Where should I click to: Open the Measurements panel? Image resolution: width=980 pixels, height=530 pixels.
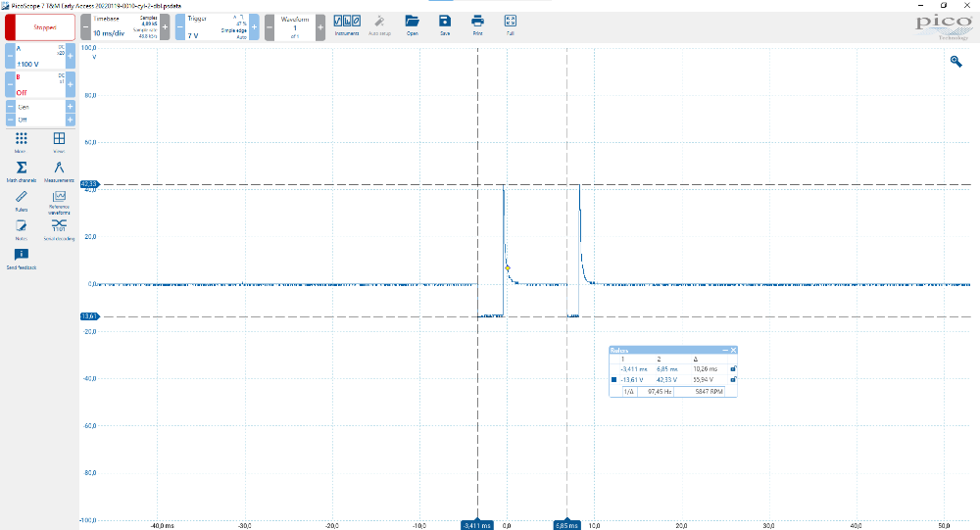click(59, 171)
